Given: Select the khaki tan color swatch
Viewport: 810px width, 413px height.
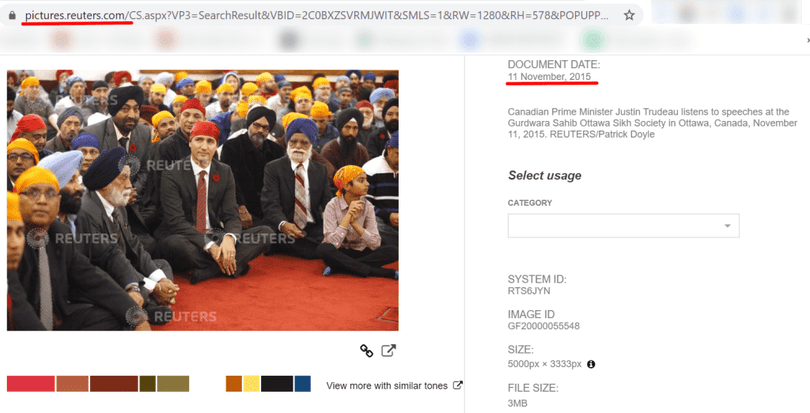Looking at the screenshot, I should [x=172, y=384].
